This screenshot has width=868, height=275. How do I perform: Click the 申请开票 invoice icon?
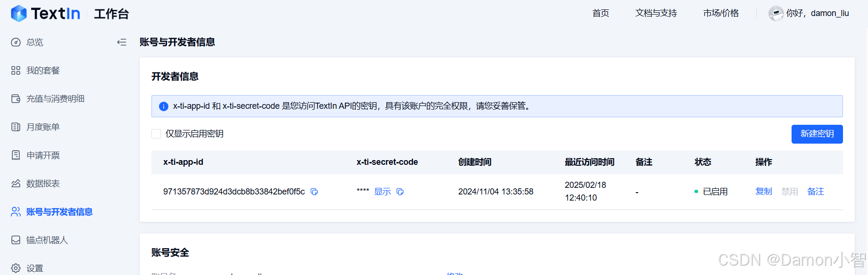16,155
